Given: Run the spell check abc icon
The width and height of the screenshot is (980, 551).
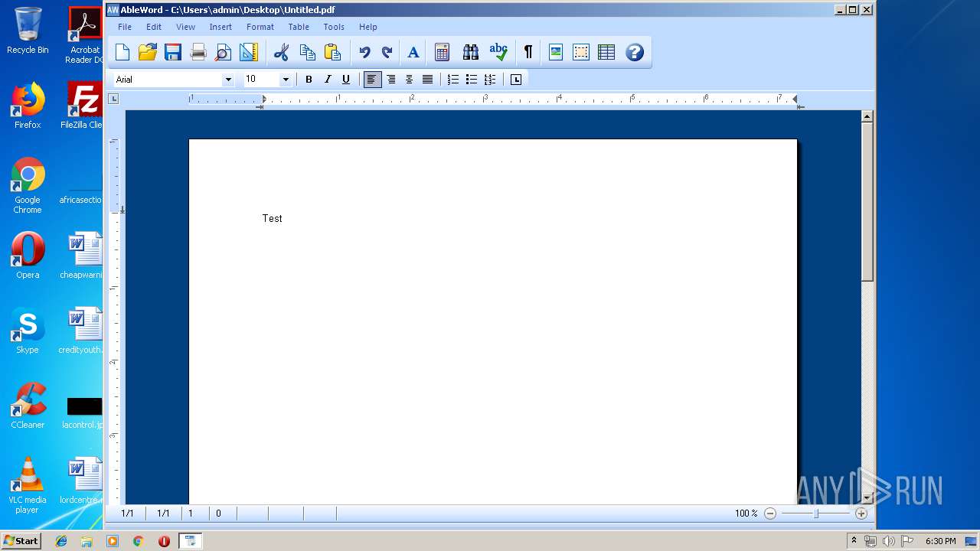Looking at the screenshot, I should (498, 52).
